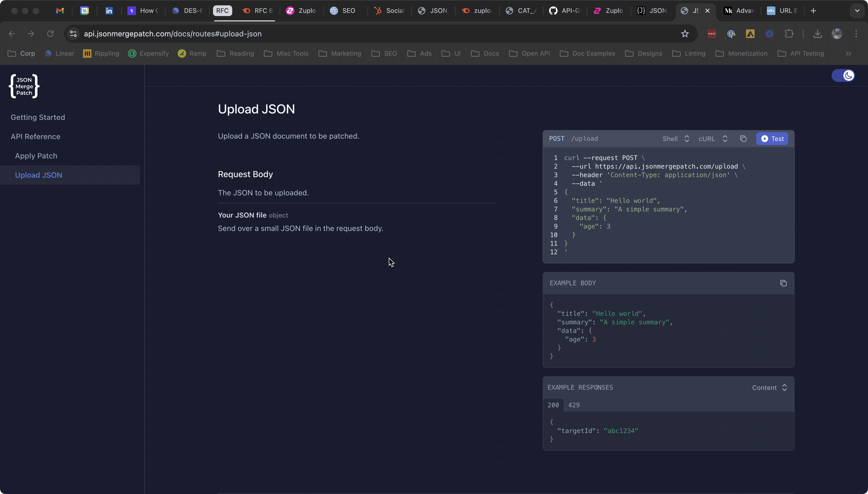Open the downloads icon in the toolbar
Viewport: 868px width, 494px height.
click(817, 34)
